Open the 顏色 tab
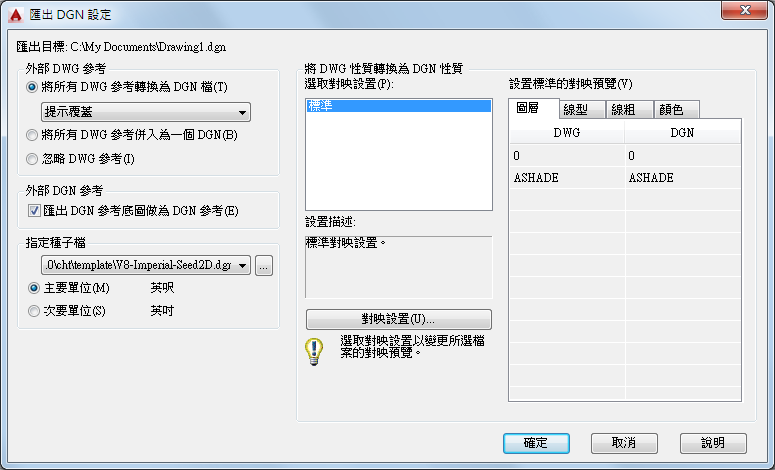 [677, 110]
